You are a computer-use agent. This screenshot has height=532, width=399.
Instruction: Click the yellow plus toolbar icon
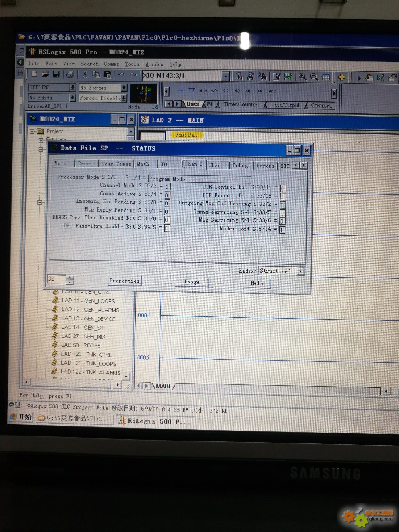coord(342,77)
